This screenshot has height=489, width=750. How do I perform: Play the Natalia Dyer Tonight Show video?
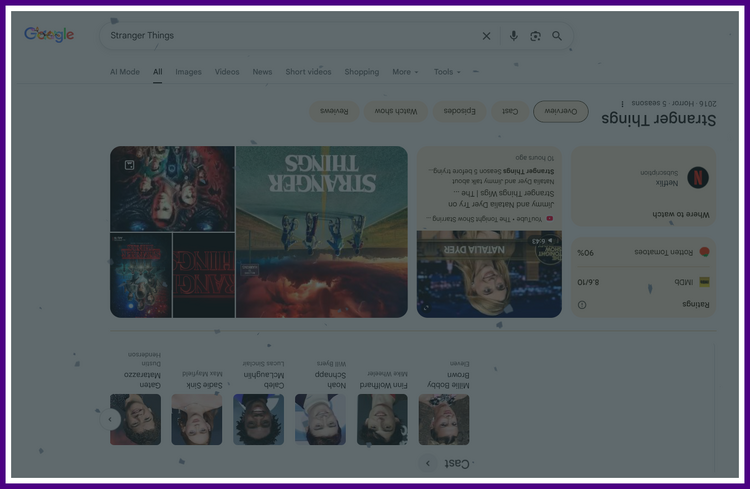(489, 274)
